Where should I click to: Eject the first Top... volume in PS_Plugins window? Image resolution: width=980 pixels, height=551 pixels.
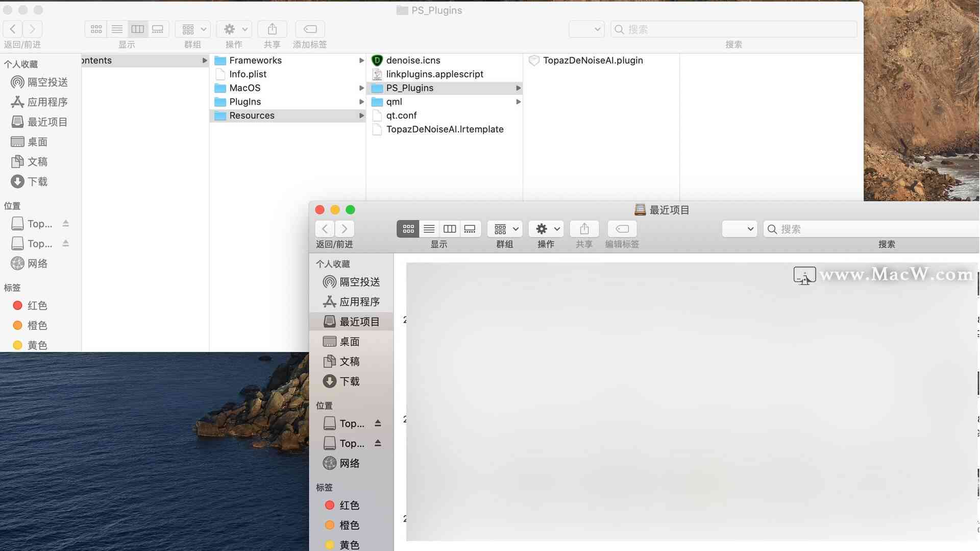pos(65,223)
